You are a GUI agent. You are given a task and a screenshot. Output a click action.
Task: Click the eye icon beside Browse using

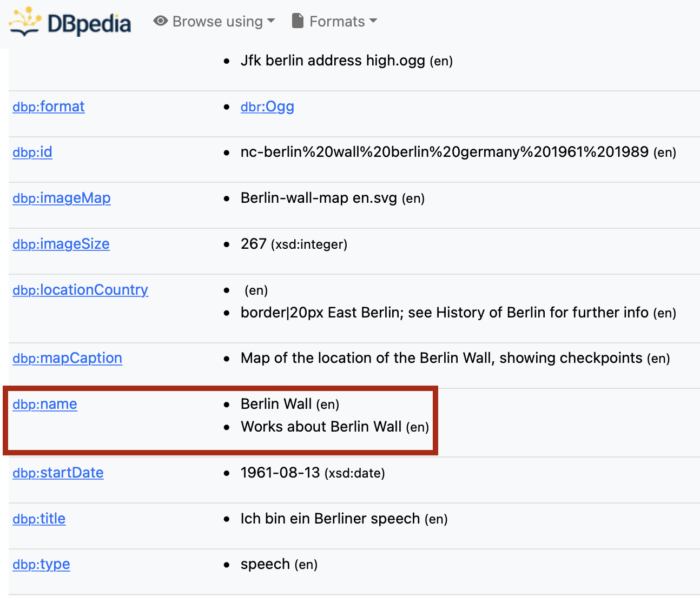click(160, 21)
